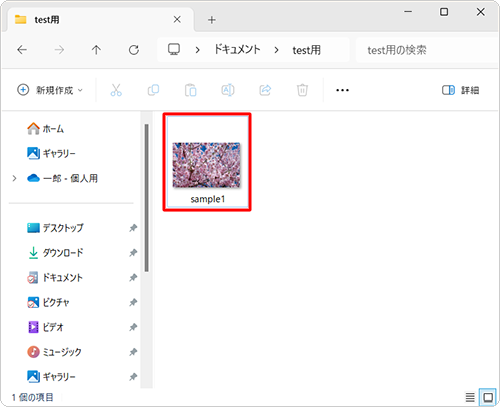The height and width of the screenshot is (407, 500).
Task: Open ホーム in the navigation pane
Action: tap(45, 129)
